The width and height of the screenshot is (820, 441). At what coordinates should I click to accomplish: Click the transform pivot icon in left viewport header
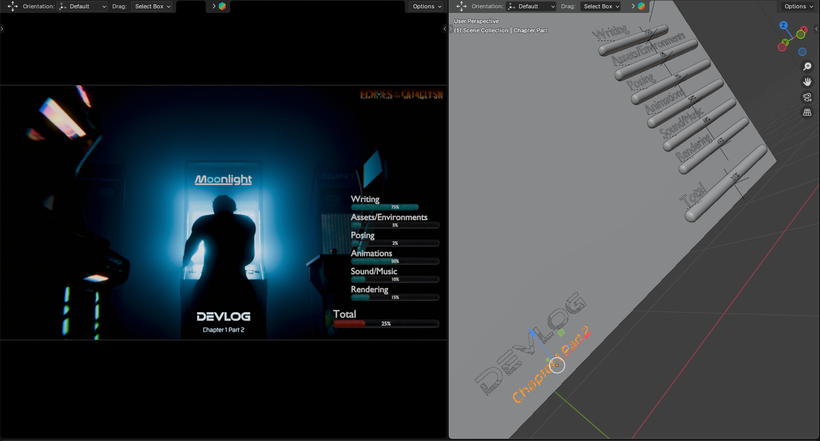click(13, 6)
